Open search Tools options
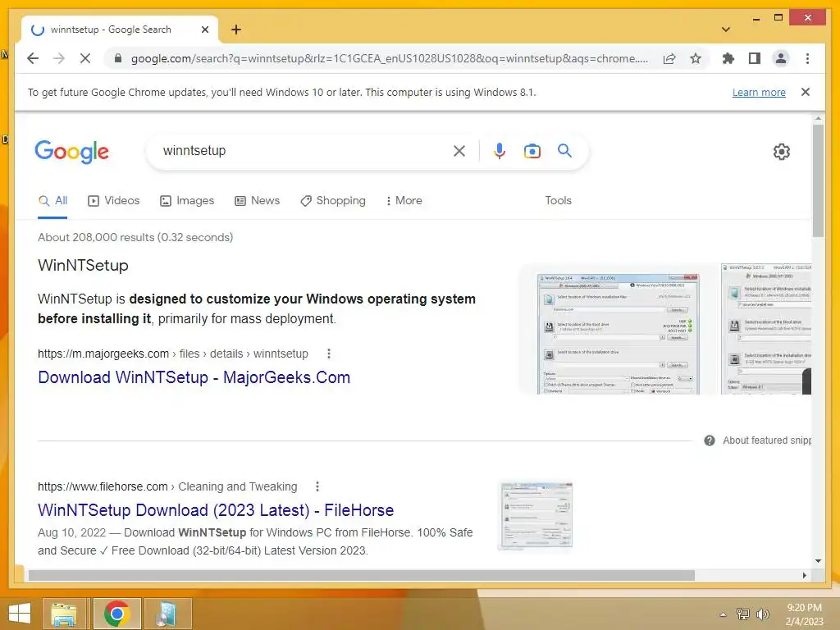Image resolution: width=840 pixels, height=630 pixels. [x=558, y=201]
